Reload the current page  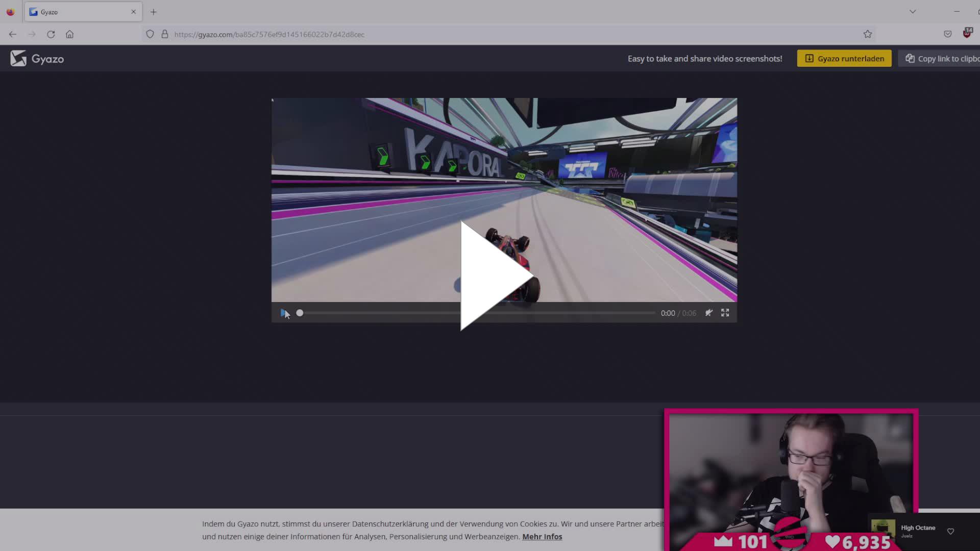pos(51,34)
